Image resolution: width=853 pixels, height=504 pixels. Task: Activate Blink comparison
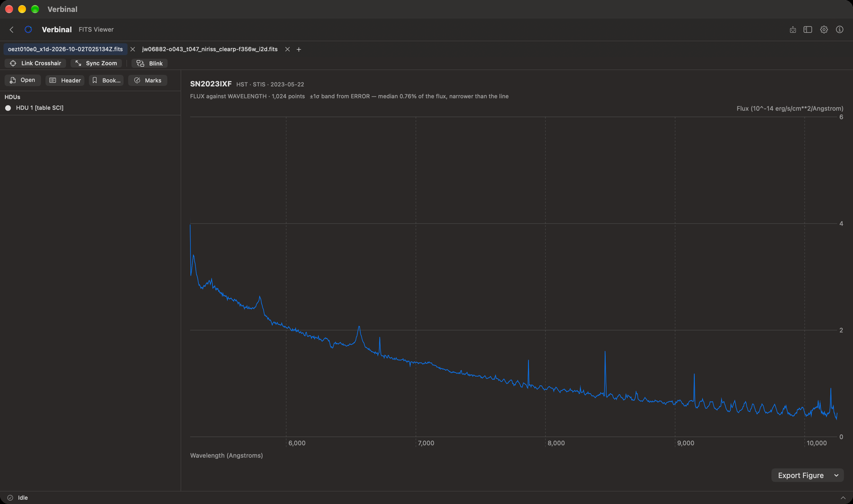pos(150,63)
